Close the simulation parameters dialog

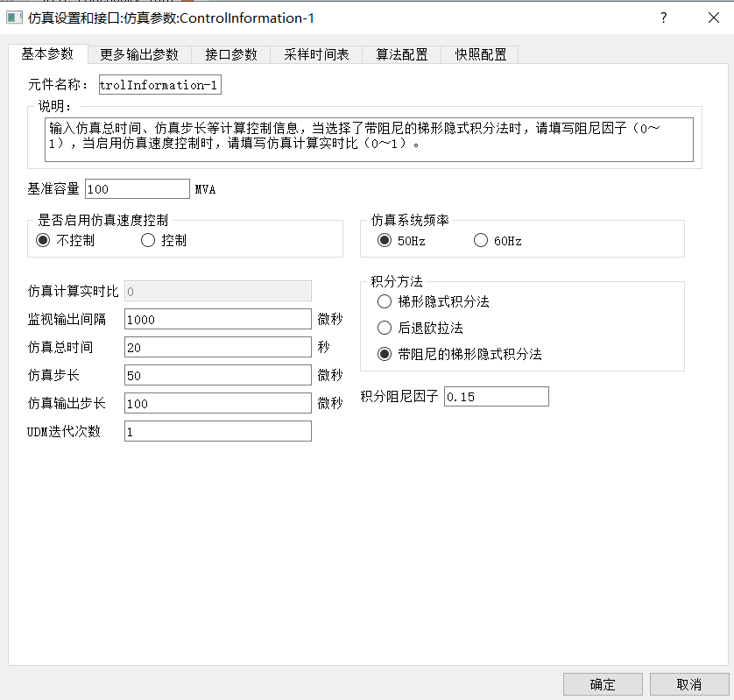[x=713, y=18]
